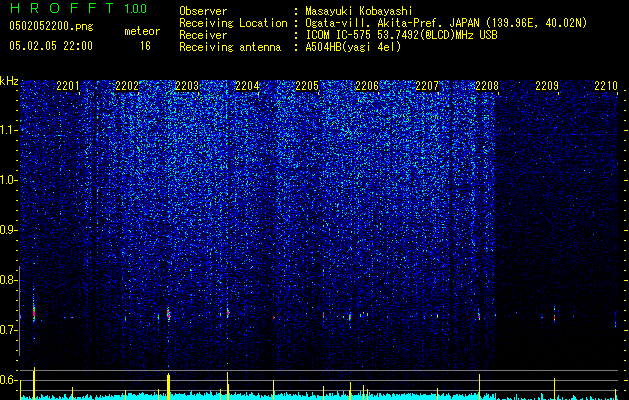This screenshot has height=400, width=629.
Task: Click the HROFFT program title
Action: click(62, 8)
